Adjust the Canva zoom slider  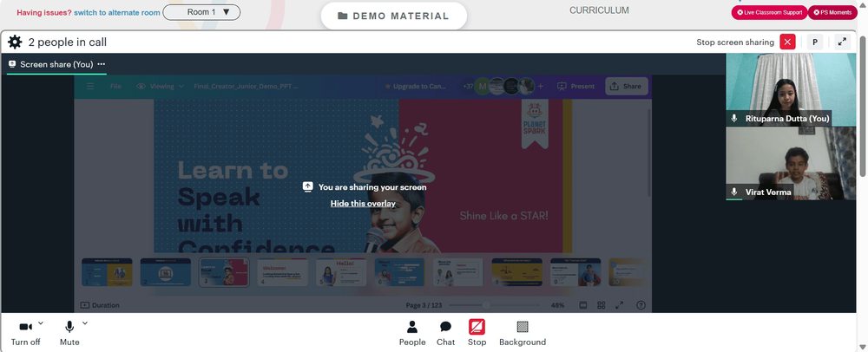coord(496,305)
